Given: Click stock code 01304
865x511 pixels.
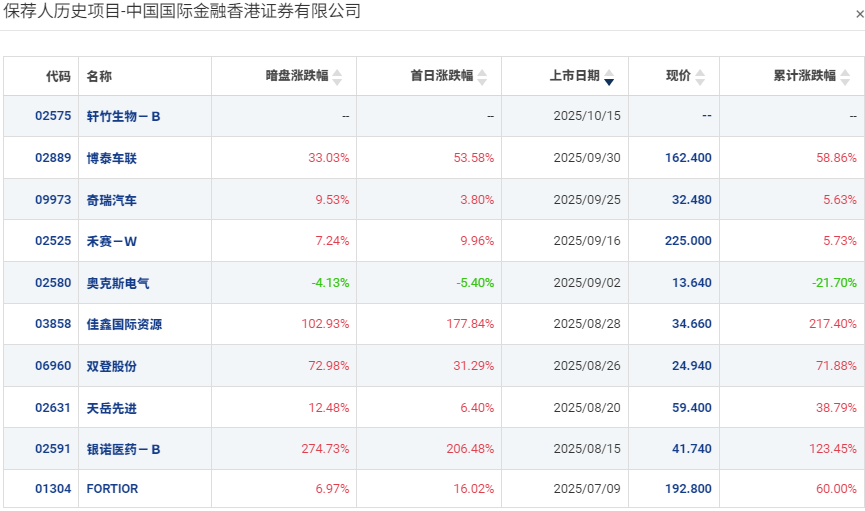Looking at the screenshot, I should pyautogui.click(x=53, y=489).
